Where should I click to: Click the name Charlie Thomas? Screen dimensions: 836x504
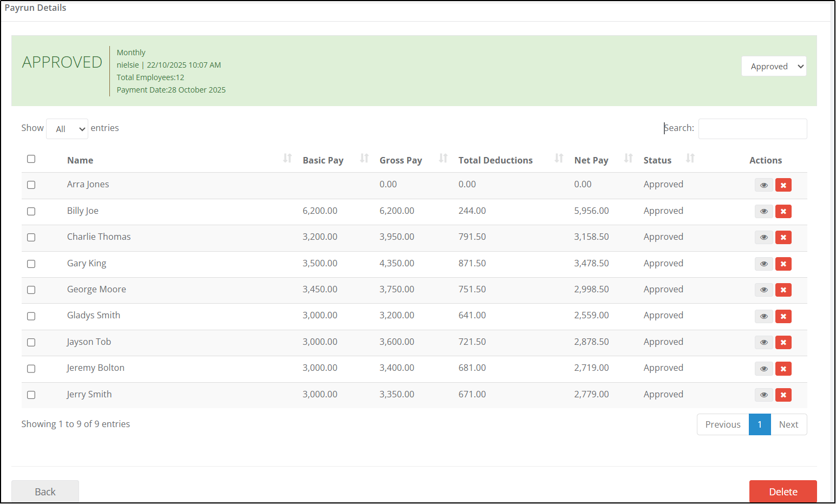click(x=99, y=237)
